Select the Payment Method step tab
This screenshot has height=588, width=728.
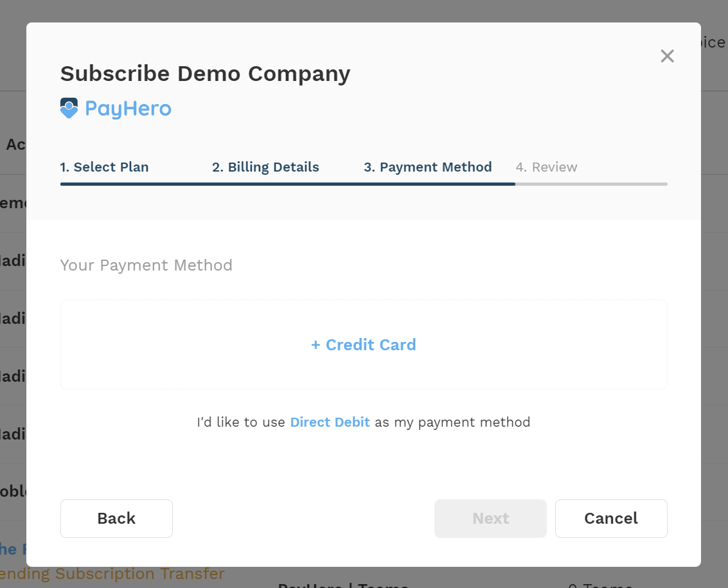pos(427,166)
